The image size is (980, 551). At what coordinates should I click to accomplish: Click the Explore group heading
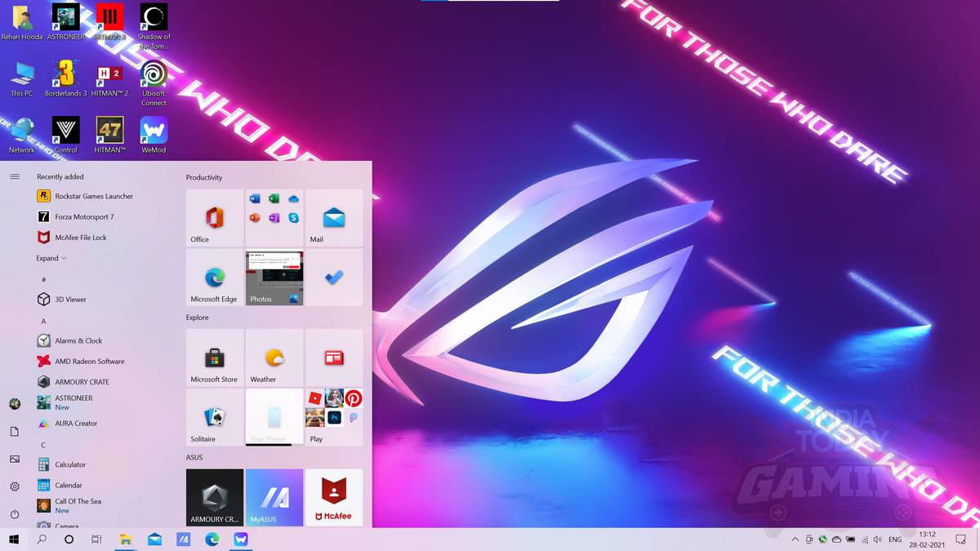click(x=198, y=318)
